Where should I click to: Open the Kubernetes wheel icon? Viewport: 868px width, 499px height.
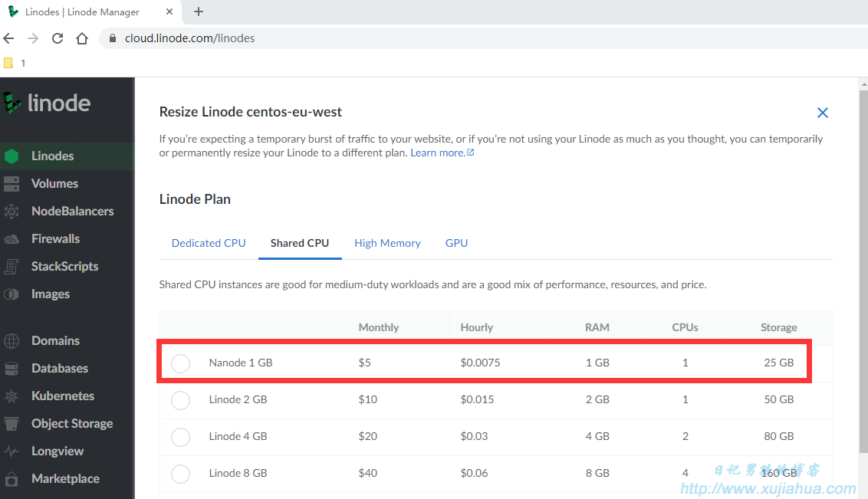coord(11,396)
